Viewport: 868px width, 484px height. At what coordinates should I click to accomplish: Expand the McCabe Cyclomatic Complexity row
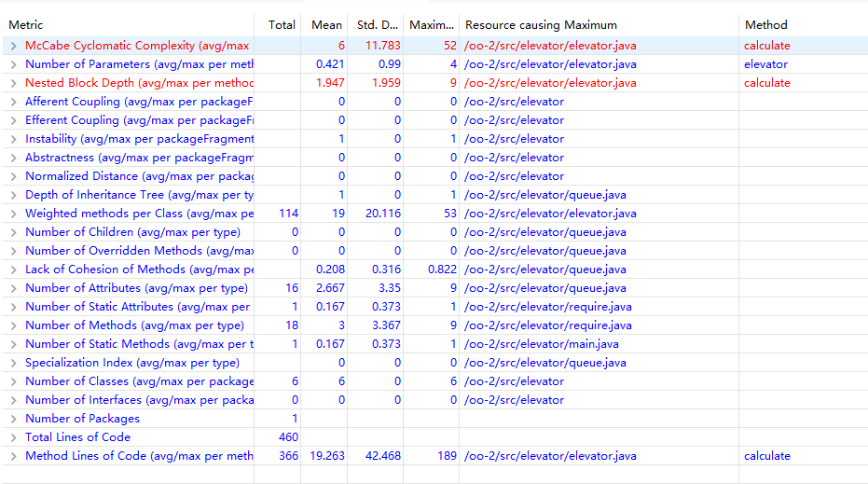tap(13, 46)
